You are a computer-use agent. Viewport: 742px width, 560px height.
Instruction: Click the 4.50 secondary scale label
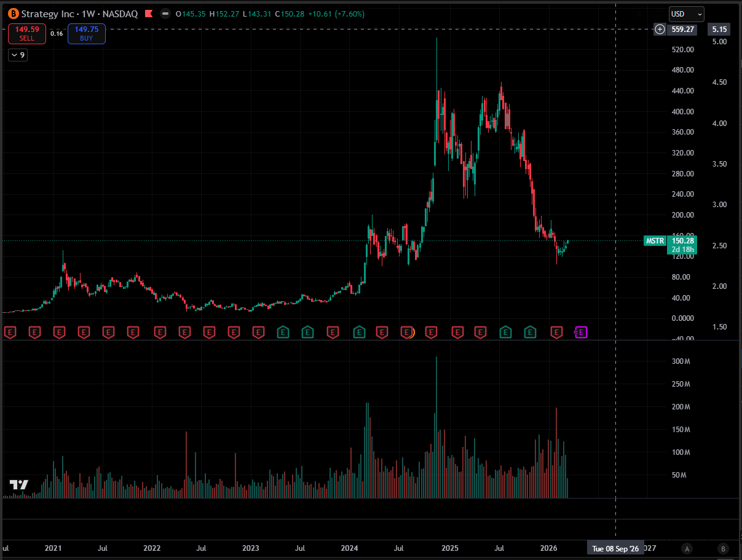(719, 82)
